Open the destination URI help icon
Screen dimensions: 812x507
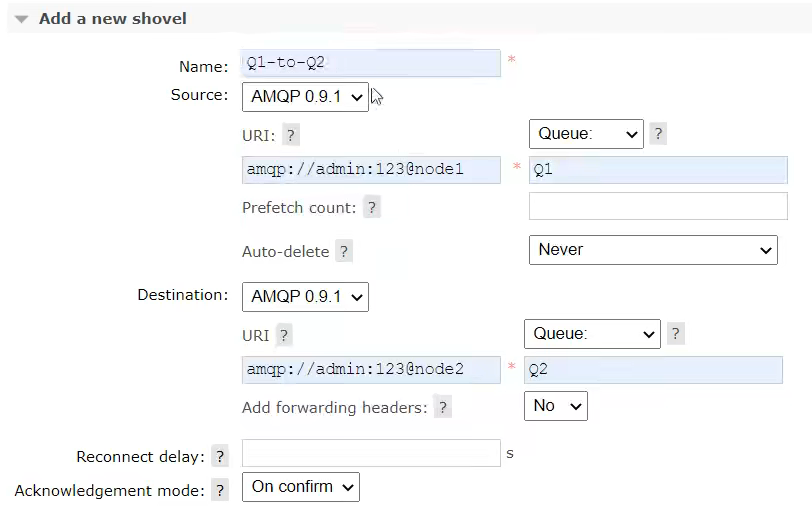(x=284, y=336)
